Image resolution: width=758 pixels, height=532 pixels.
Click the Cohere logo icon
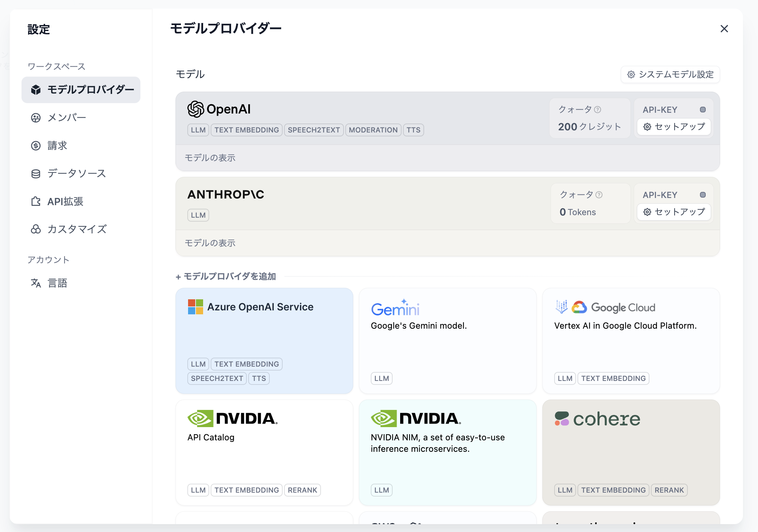[x=562, y=419]
